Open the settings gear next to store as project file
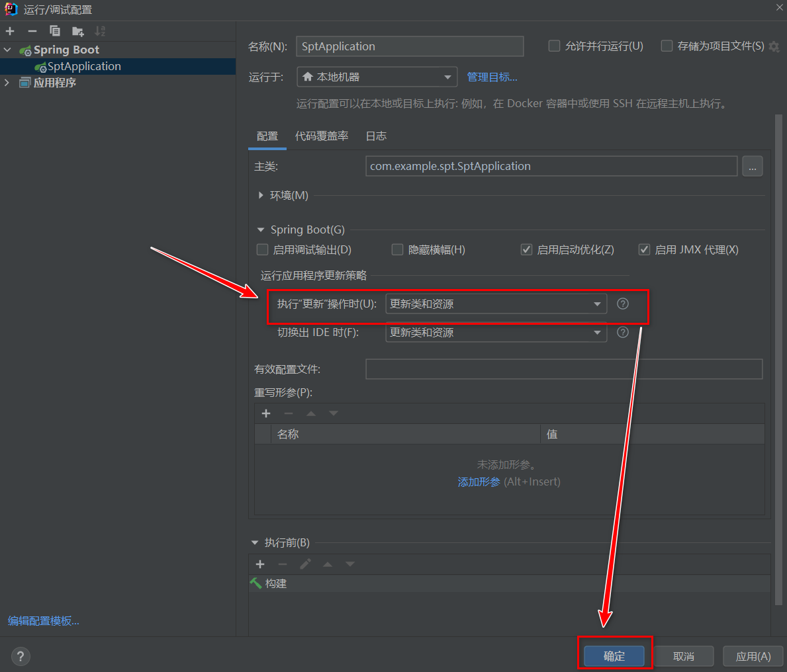The image size is (787, 672). 774,47
